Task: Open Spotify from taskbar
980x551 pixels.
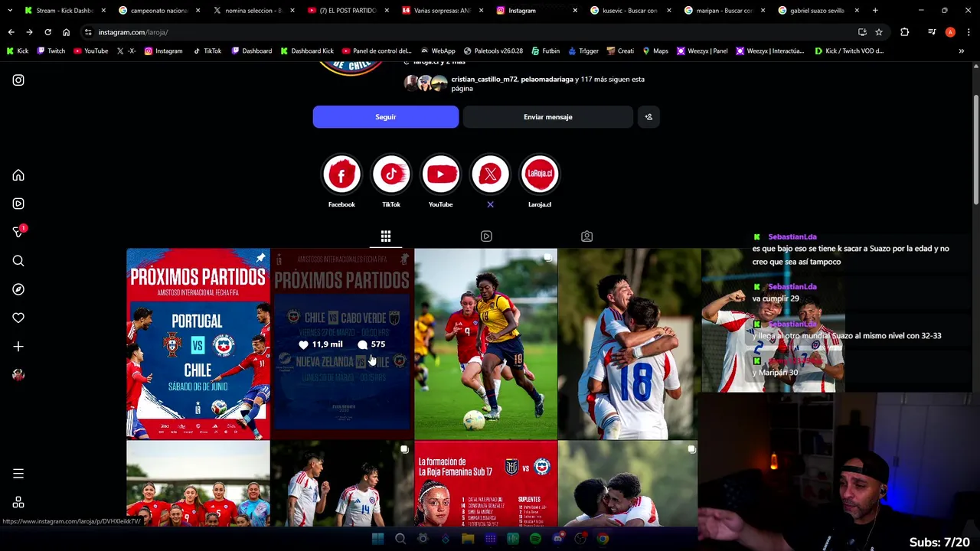Action: point(535,539)
